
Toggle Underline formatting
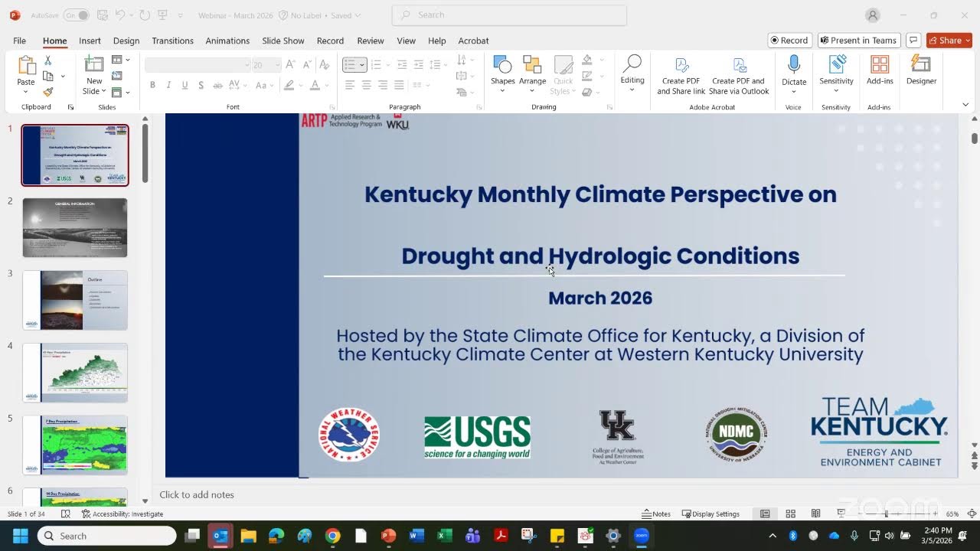pos(185,85)
